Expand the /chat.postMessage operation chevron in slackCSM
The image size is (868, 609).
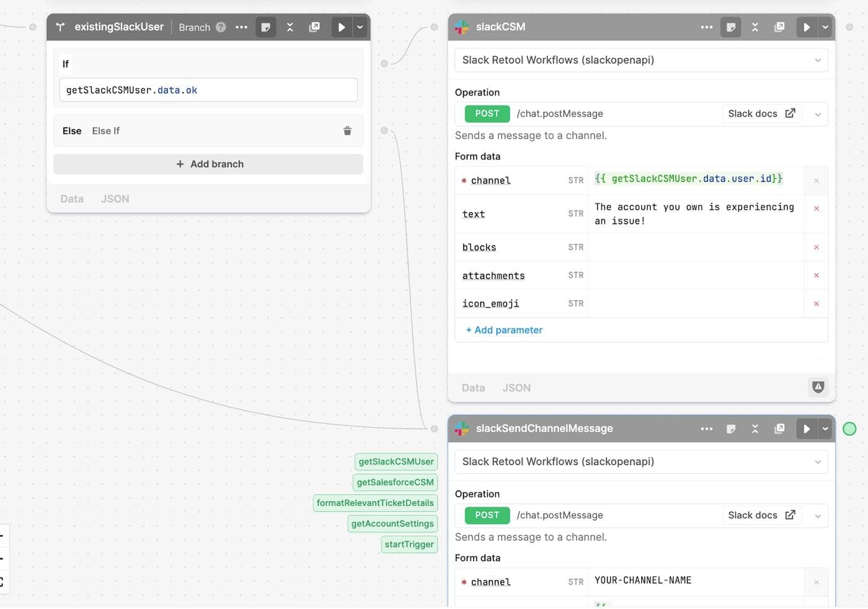click(818, 113)
